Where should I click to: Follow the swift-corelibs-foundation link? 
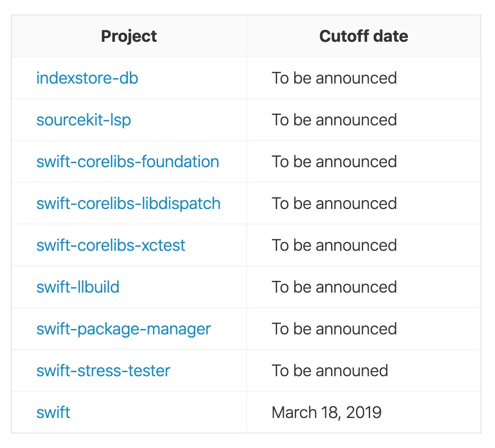click(x=128, y=162)
